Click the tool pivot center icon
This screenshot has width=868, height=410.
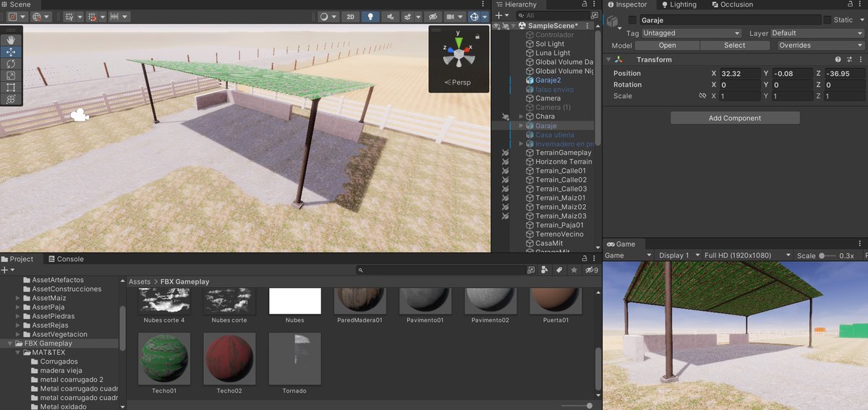click(12, 17)
